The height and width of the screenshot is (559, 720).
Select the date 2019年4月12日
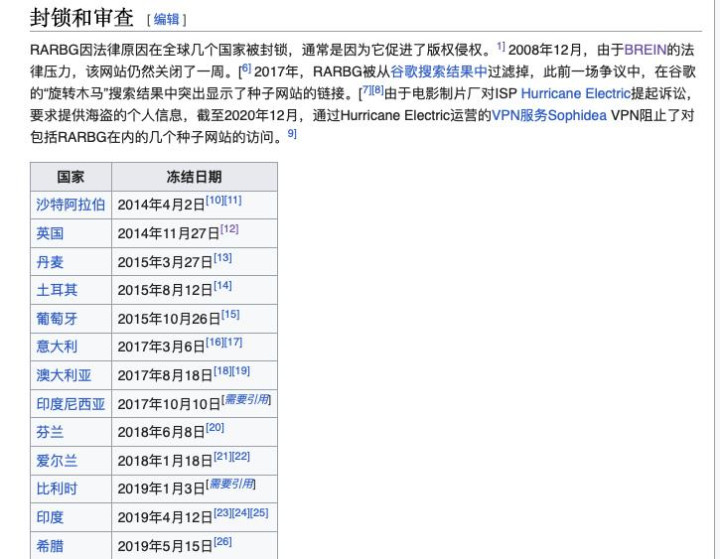tap(165, 517)
